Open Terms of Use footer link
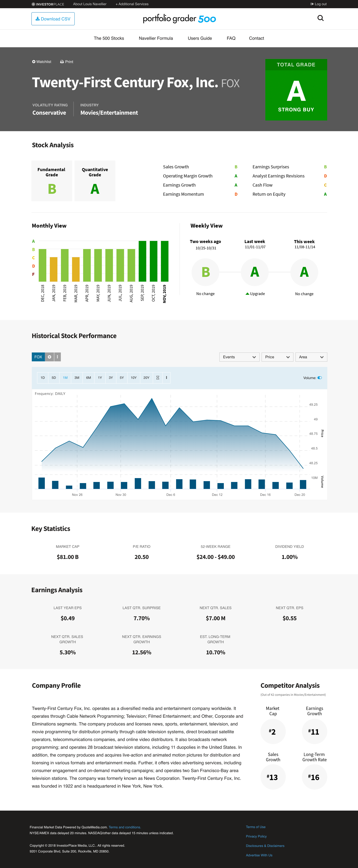The height and width of the screenshot is (868, 358). tap(255, 827)
